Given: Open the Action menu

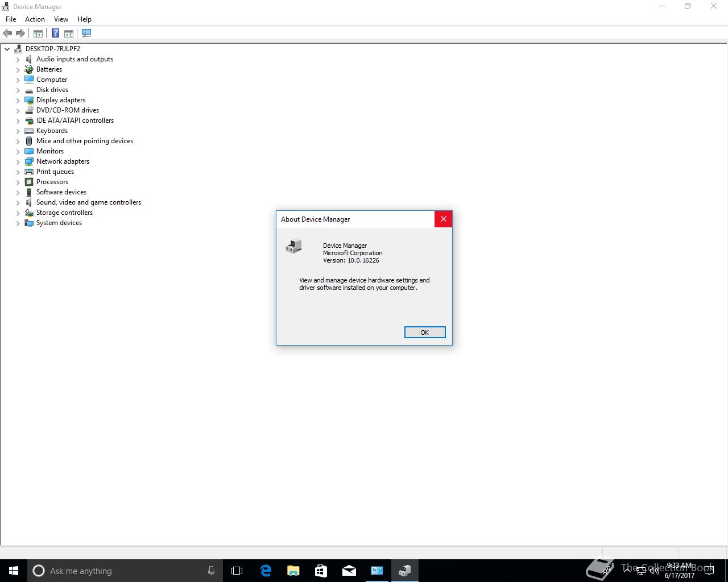Looking at the screenshot, I should 35,19.
